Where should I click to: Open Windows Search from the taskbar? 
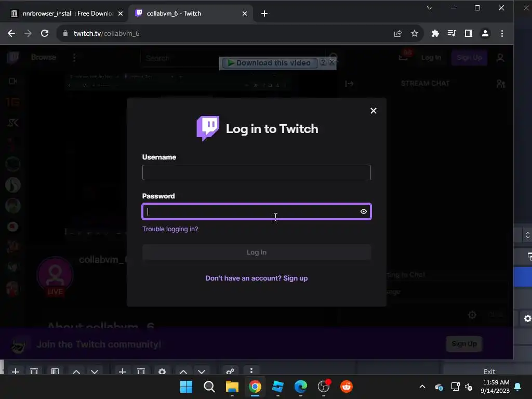pyautogui.click(x=209, y=387)
